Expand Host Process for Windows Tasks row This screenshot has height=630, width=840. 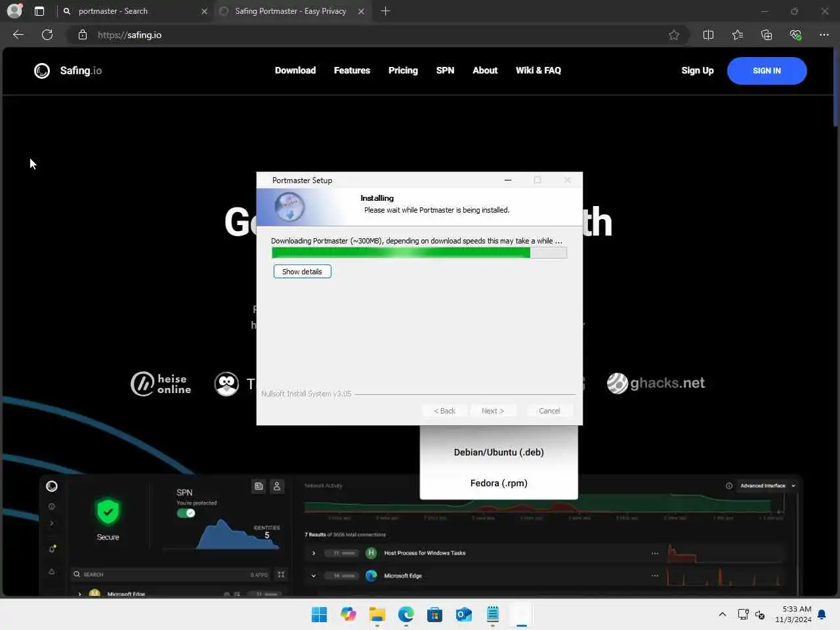coord(314,553)
